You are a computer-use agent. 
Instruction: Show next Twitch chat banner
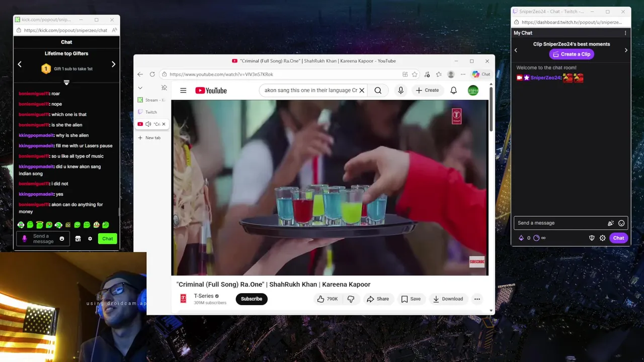click(626, 50)
